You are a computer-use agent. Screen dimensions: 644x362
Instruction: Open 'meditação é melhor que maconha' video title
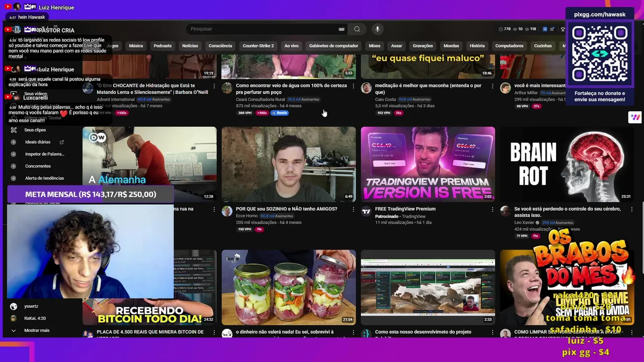(428, 89)
